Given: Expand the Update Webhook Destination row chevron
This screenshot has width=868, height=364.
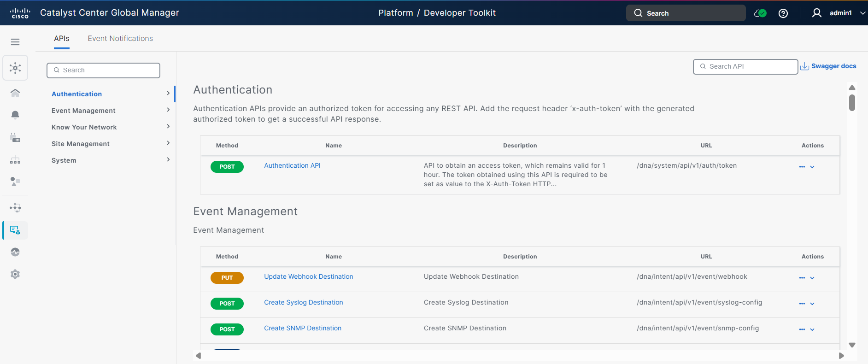Looking at the screenshot, I should point(812,278).
